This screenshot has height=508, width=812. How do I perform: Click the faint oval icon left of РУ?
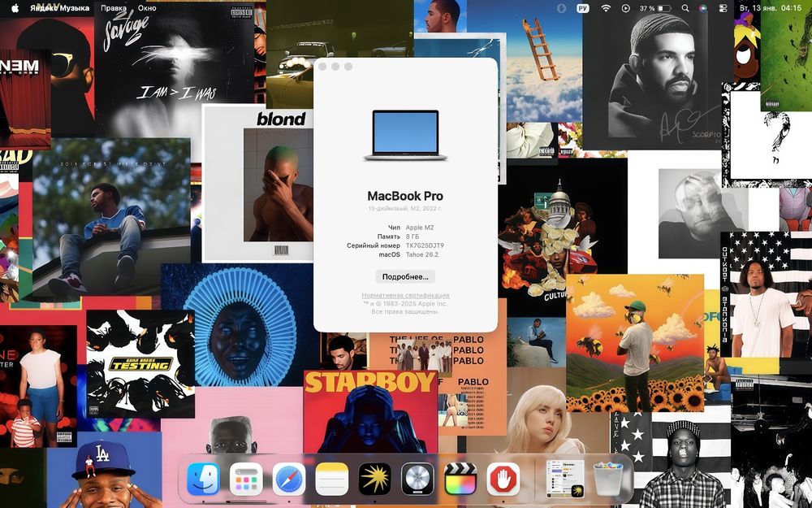pos(562,8)
